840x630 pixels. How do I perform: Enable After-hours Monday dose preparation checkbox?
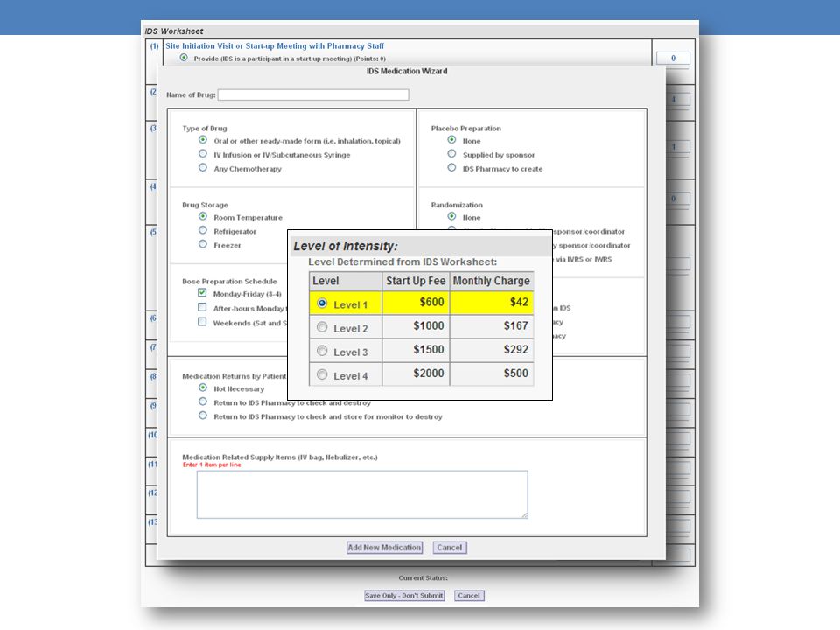pos(202,307)
